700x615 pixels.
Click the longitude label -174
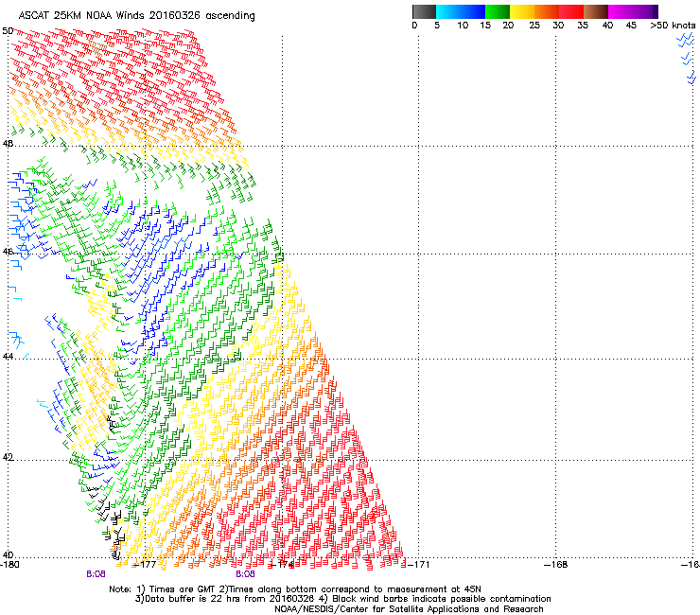(282, 565)
